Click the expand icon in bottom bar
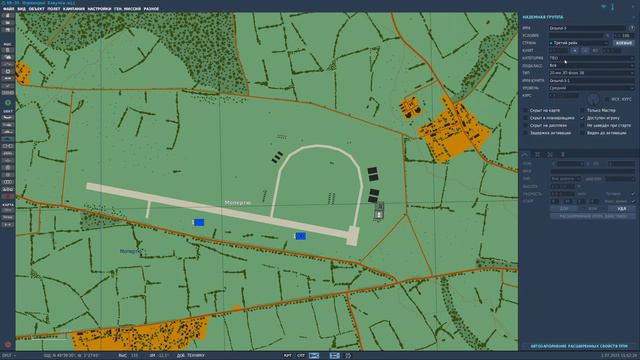The height and width of the screenshot is (360, 640). (x=348, y=356)
